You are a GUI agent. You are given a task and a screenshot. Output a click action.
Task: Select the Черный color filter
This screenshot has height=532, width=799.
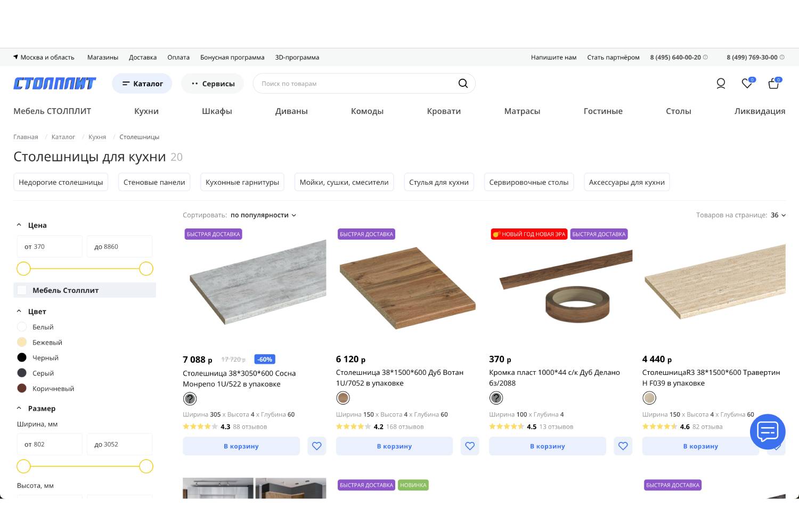pyautogui.click(x=22, y=358)
